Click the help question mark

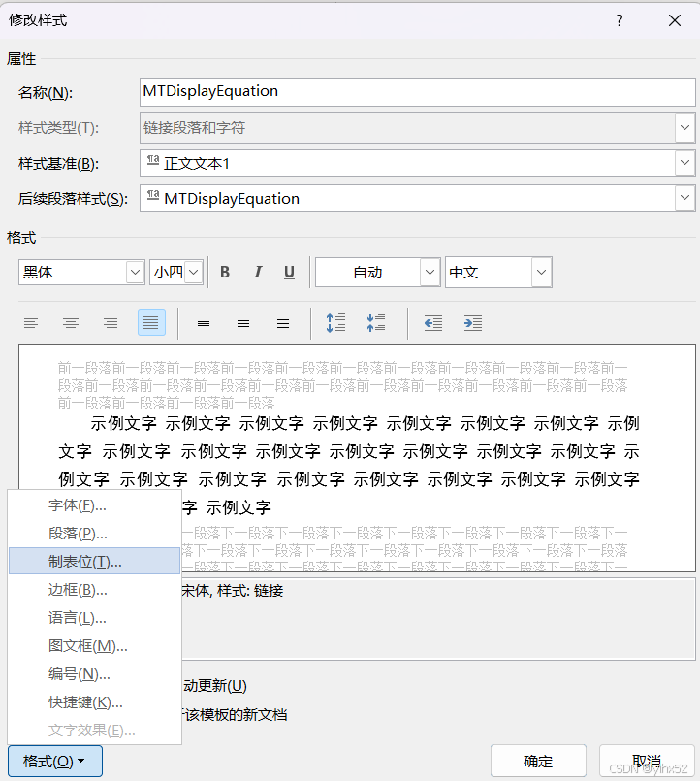pos(619,20)
